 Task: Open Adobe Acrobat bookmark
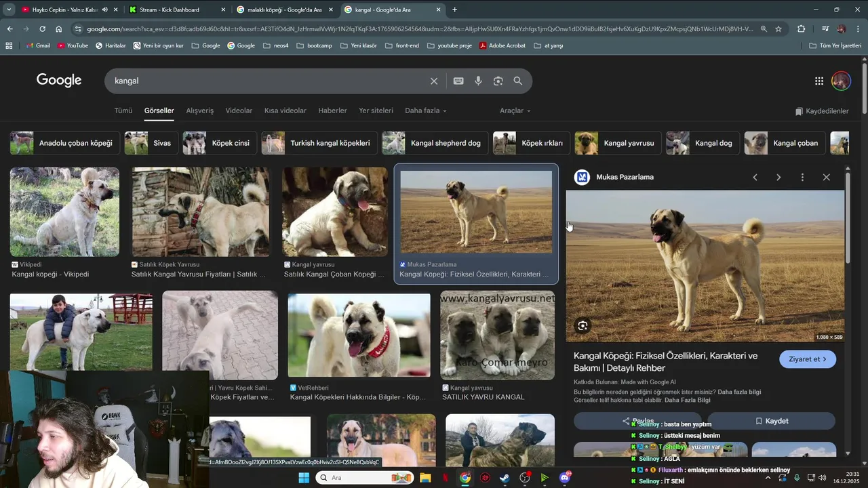click(502, 45)
